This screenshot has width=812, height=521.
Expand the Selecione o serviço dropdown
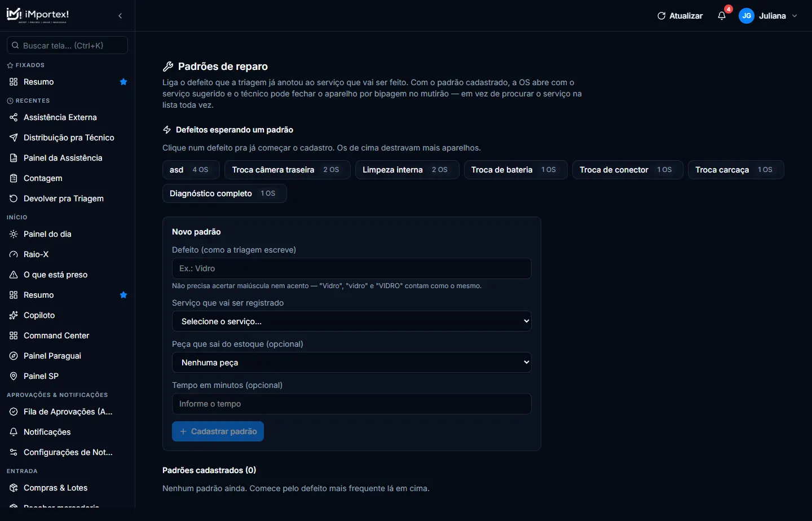[352, 321]
